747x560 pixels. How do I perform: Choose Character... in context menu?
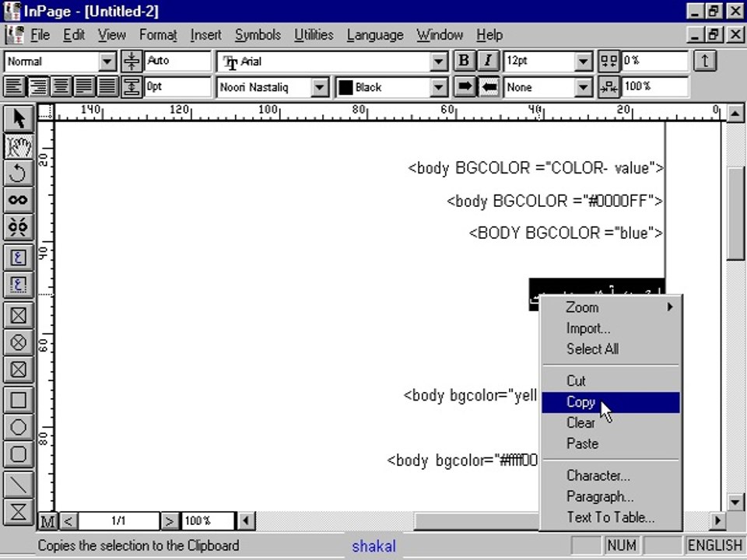pos(611,476)
